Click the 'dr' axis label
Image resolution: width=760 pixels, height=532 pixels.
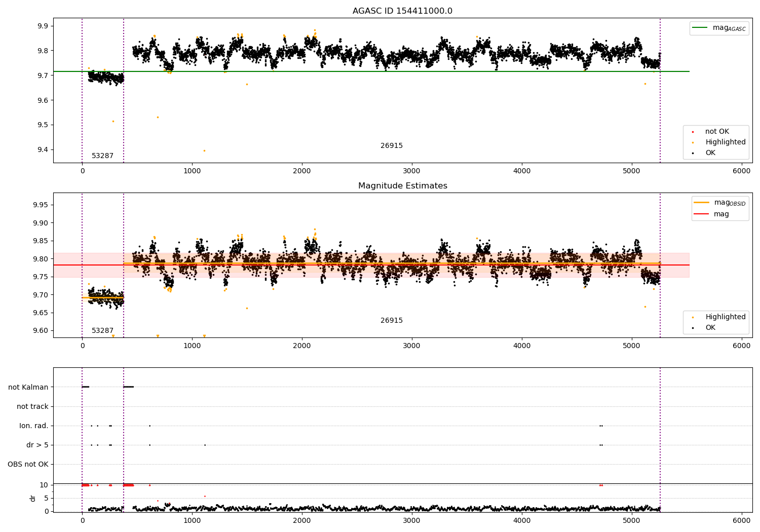(33, 498)
